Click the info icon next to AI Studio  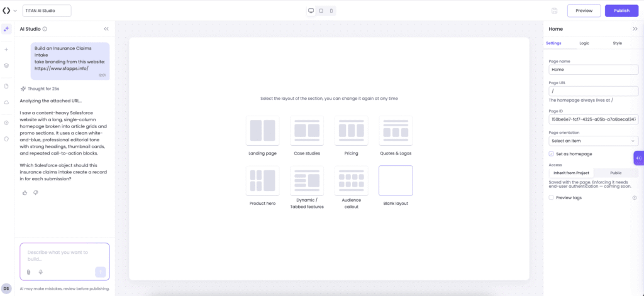[45, 29]
